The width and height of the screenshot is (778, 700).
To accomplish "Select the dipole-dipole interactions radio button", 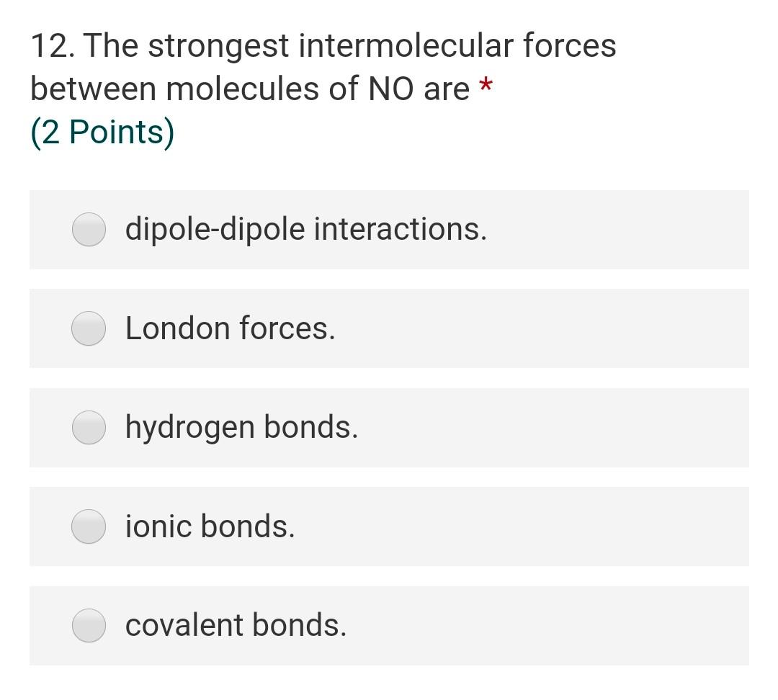I will click(87, 229).
